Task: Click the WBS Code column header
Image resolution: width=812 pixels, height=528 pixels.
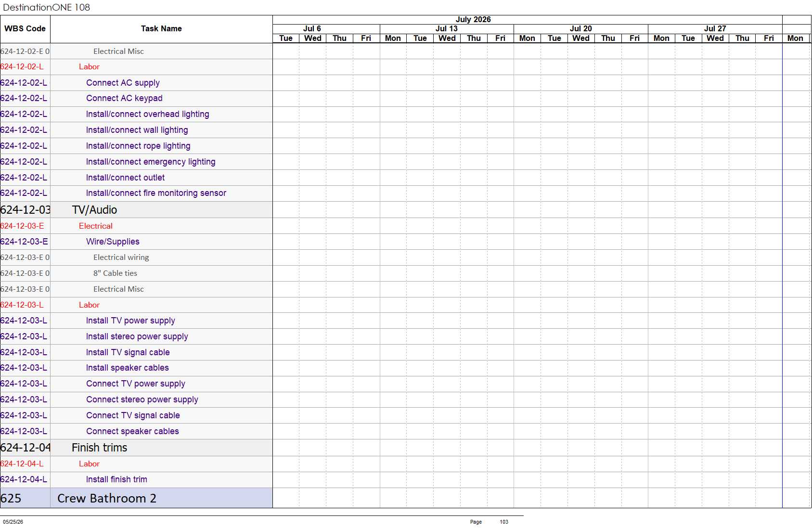Action: [25, 29]
